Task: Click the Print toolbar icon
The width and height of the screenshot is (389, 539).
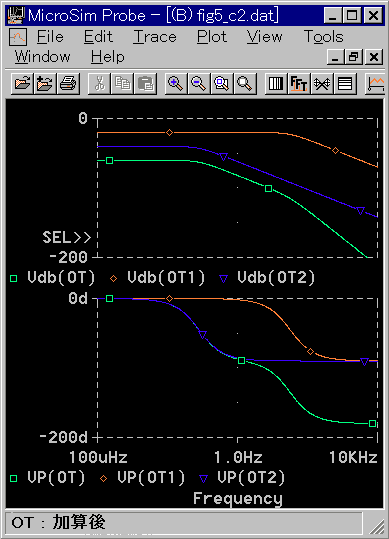Action: [68, 84]
